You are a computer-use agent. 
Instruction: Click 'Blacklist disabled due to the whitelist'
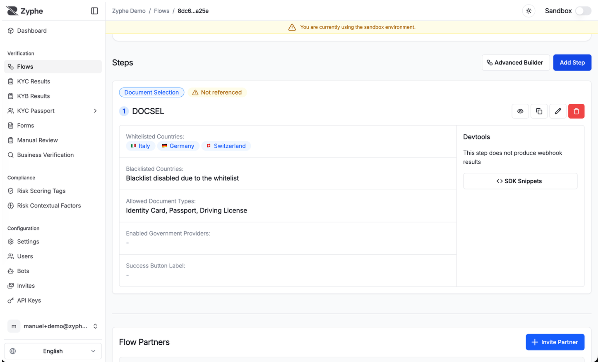point(182,178)
